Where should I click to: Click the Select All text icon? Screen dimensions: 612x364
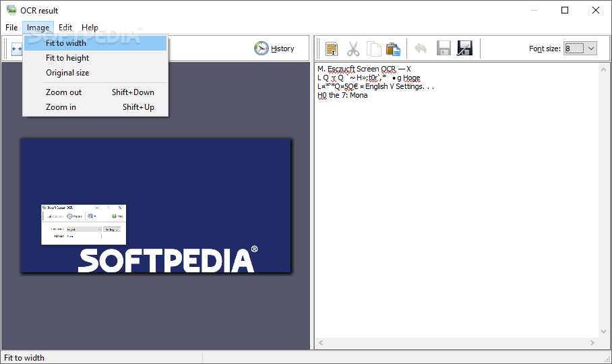332,49
